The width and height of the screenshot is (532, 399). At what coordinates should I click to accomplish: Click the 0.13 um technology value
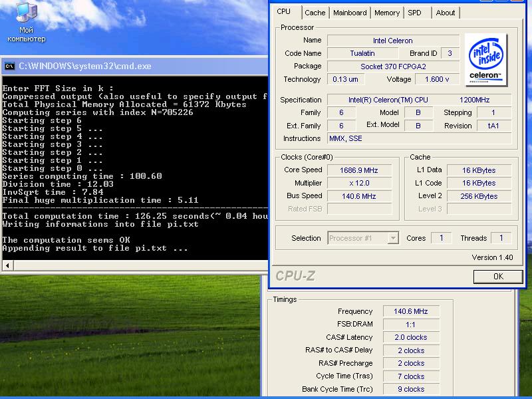coord(345,79)
